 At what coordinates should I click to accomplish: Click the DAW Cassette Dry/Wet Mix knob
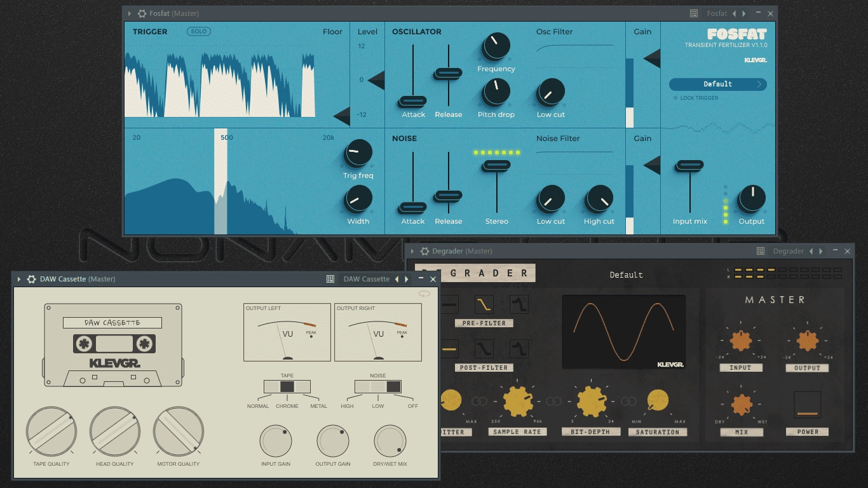click(x=390, y=441)
